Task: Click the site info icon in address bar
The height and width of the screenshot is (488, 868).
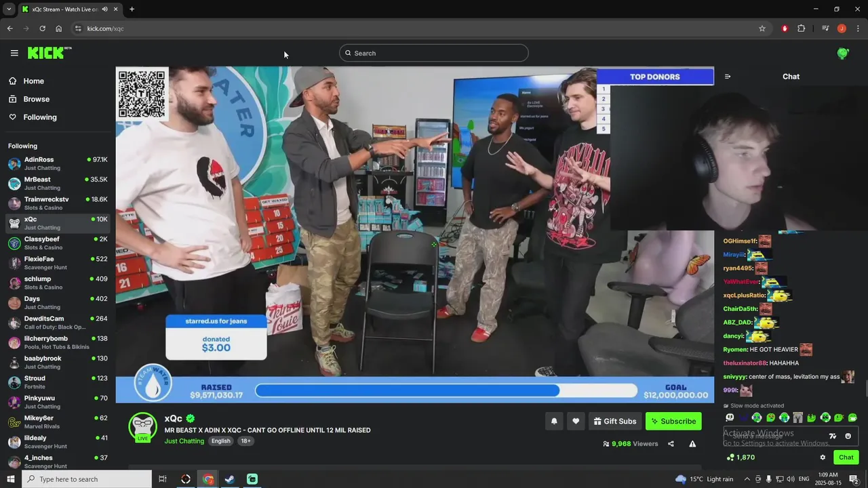Action: (x=78, y=28)
